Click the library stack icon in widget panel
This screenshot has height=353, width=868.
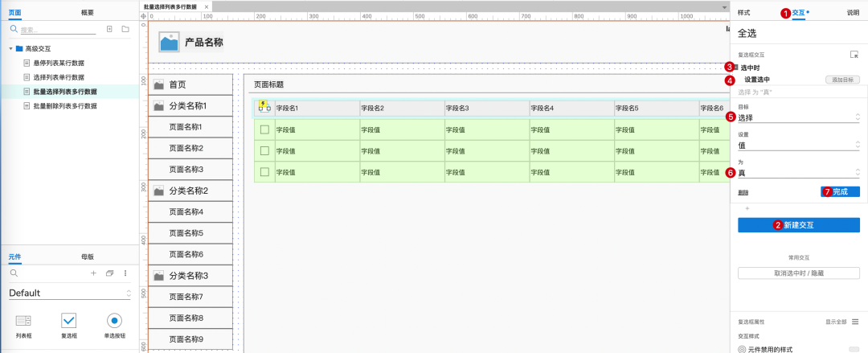click(x=109, y=273)
